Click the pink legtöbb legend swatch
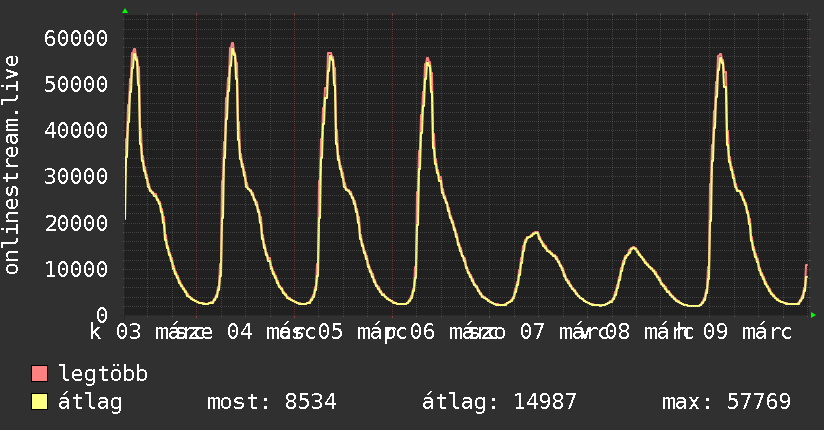Viewport: 824px width, 430px height. [x=39, y=374]
